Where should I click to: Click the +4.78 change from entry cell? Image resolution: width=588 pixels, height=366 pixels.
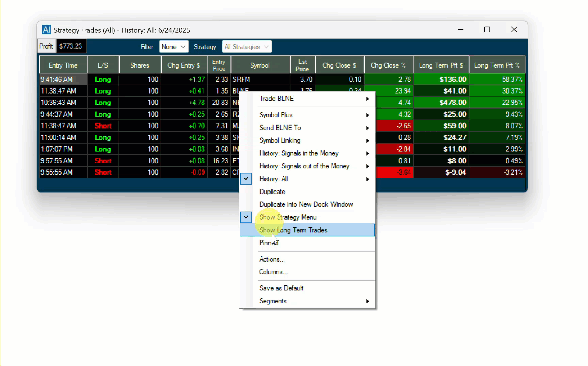(184, 102)
